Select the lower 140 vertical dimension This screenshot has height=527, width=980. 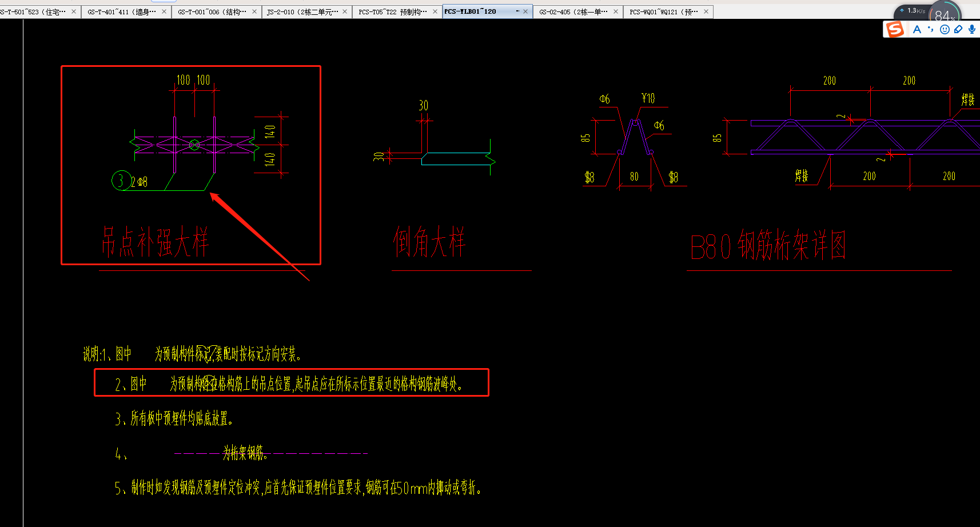pos(270,159)
